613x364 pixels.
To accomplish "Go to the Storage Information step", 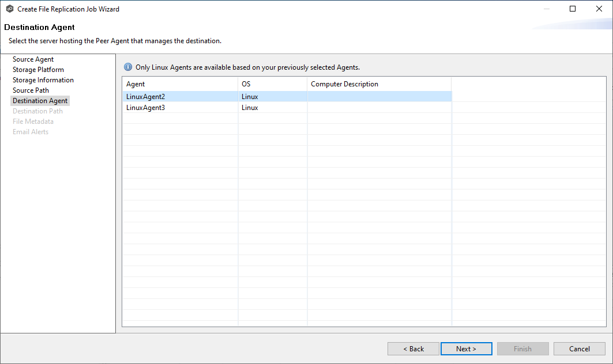I will (x=43, y=79).
